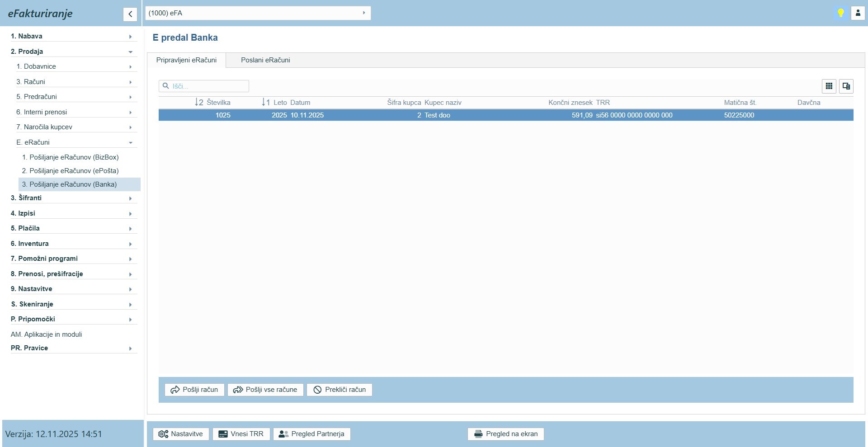The image size is (868, 447).
Task: Click the table export icon button
Action: pyautogui.click(x=846, y=86)
